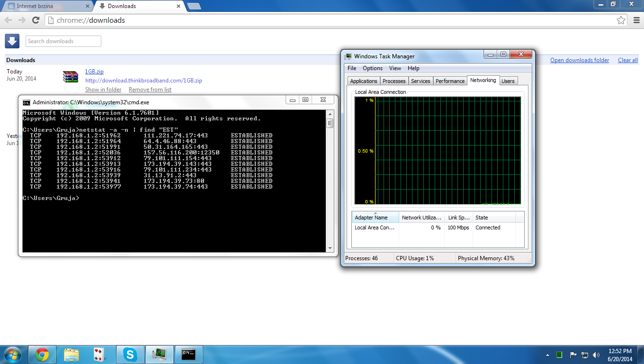Click the Command Prompt taskbar button
The height and width of the screenshot is (364, 644).
click(188, 355)
